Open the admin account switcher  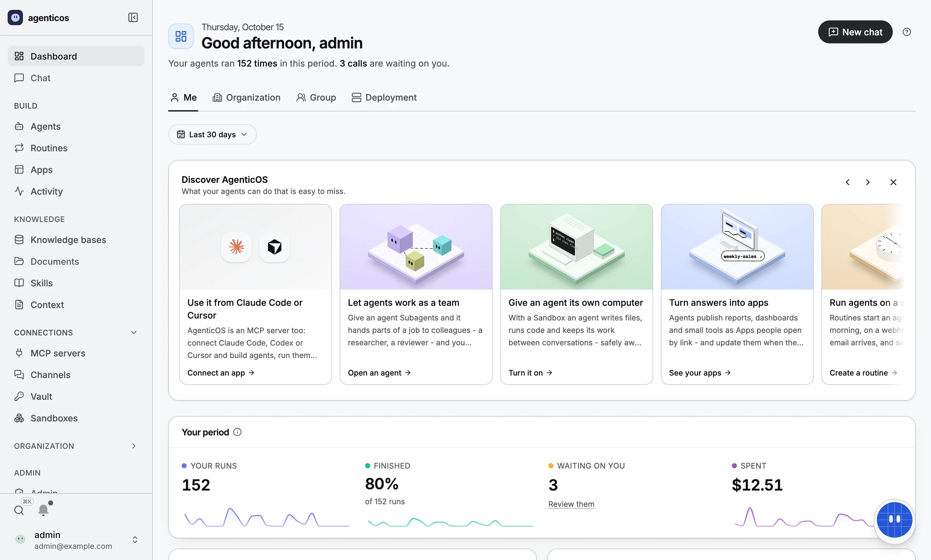point(76,540)
